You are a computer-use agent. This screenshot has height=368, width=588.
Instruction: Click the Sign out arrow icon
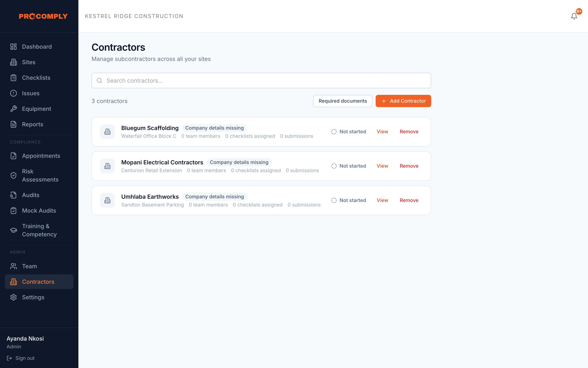click(9, 358)
